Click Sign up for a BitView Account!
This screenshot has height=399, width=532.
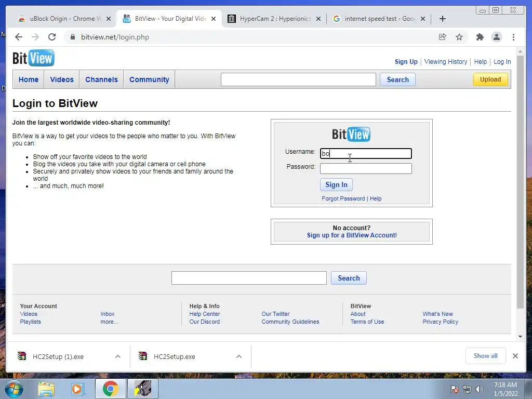(352, 235)
